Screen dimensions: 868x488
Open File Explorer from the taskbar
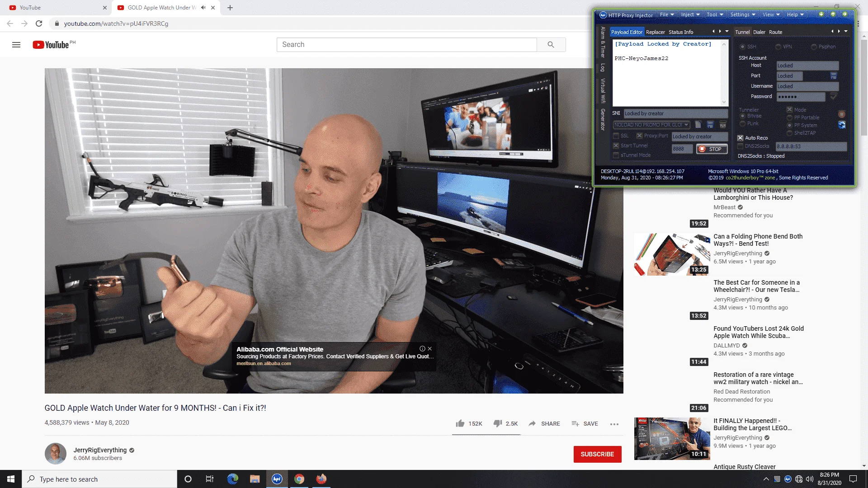click(255, 479)
